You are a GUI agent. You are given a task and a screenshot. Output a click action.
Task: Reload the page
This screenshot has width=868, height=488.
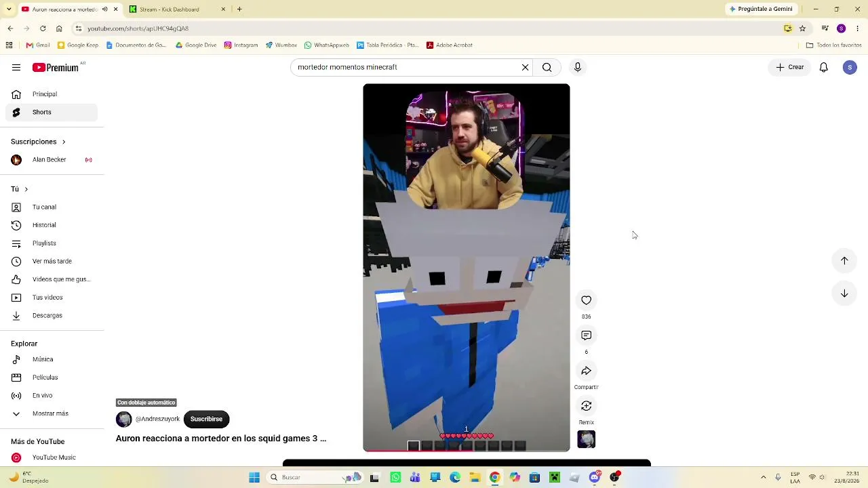click(43, 28)
